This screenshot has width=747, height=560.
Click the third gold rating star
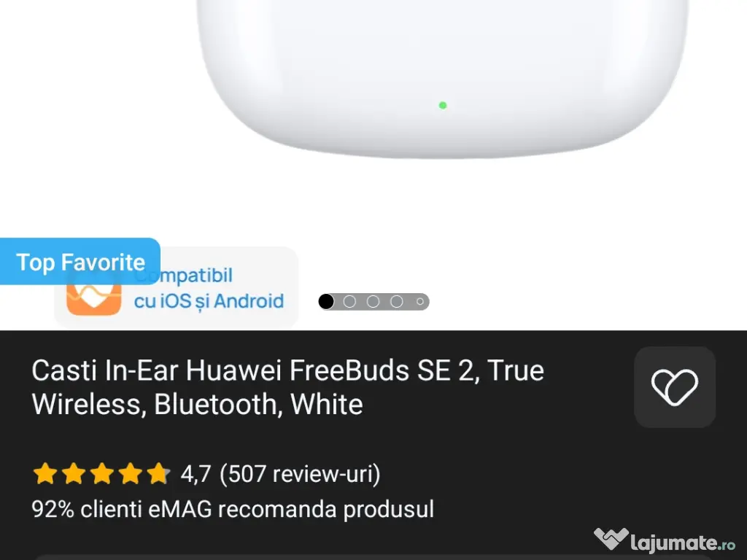point(102,473)
